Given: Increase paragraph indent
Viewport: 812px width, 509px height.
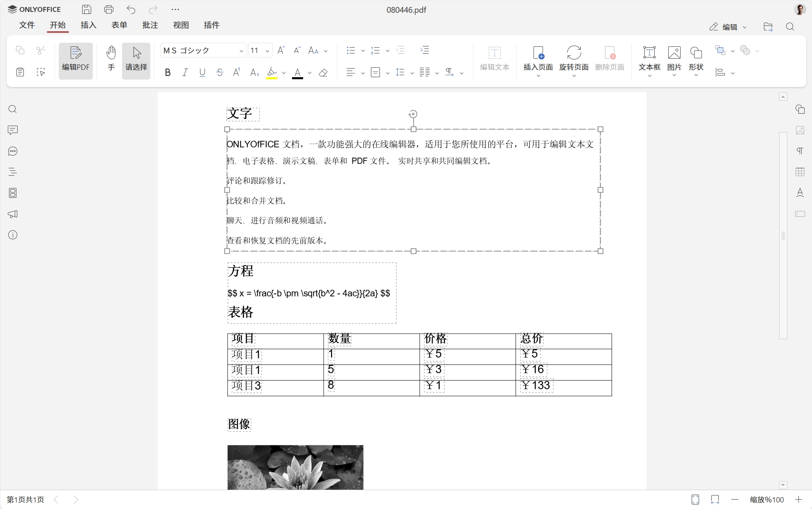Looking at the screenshot, I should pos(425,50).
